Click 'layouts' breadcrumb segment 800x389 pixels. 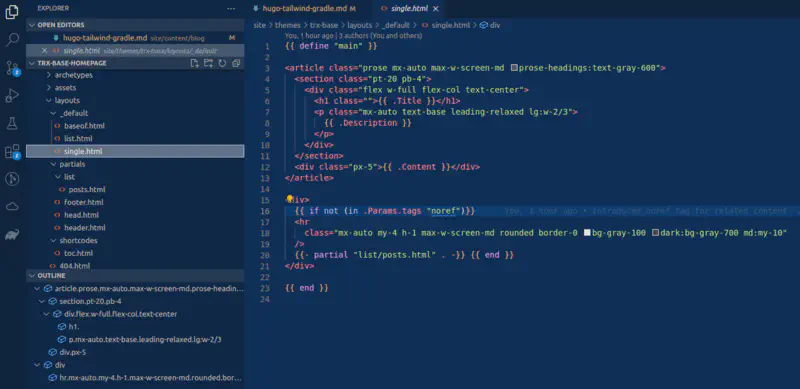pos(360,25)
